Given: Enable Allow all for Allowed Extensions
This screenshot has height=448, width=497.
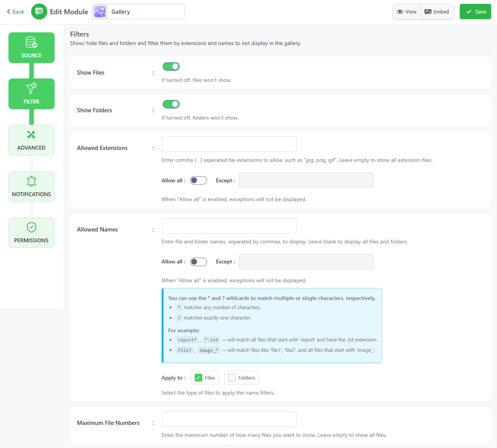Looking at the screenshot, I should point(199,181).
